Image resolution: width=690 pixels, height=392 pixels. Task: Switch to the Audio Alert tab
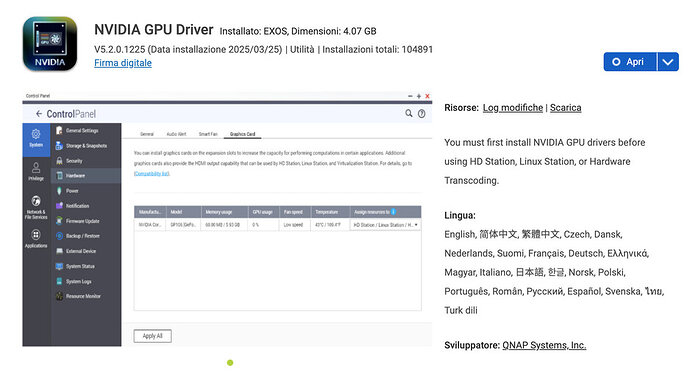click(176, 134)
